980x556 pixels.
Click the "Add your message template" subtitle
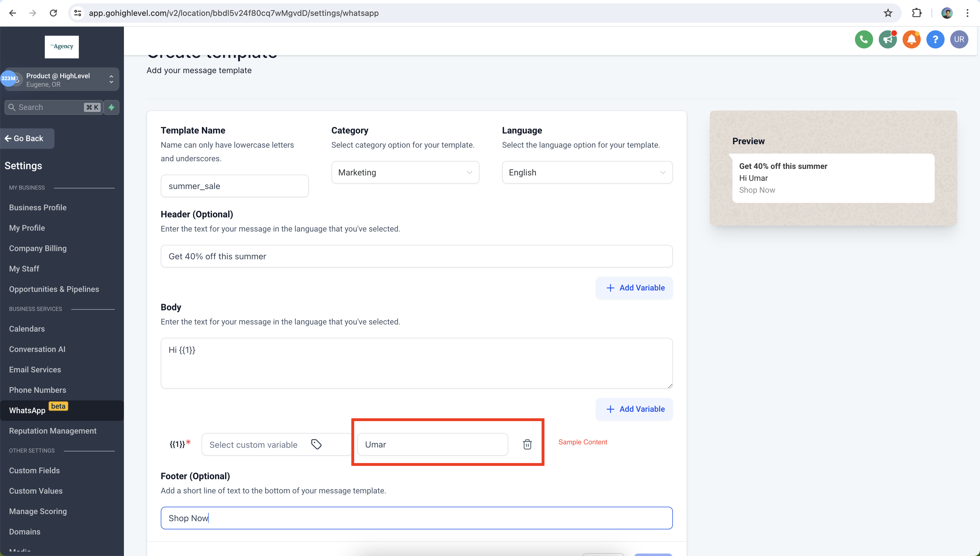(x=199, y=70)
